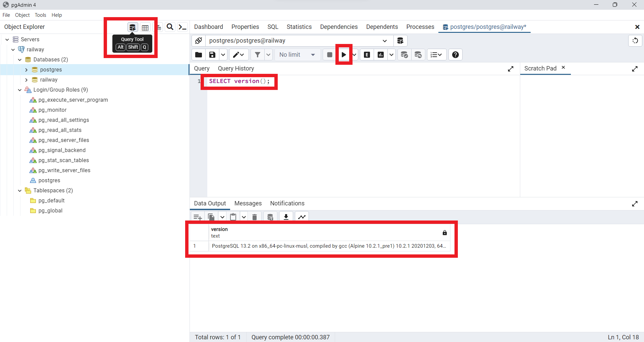Download results as CSV file
644x342 pixels.
pos(286,217)
